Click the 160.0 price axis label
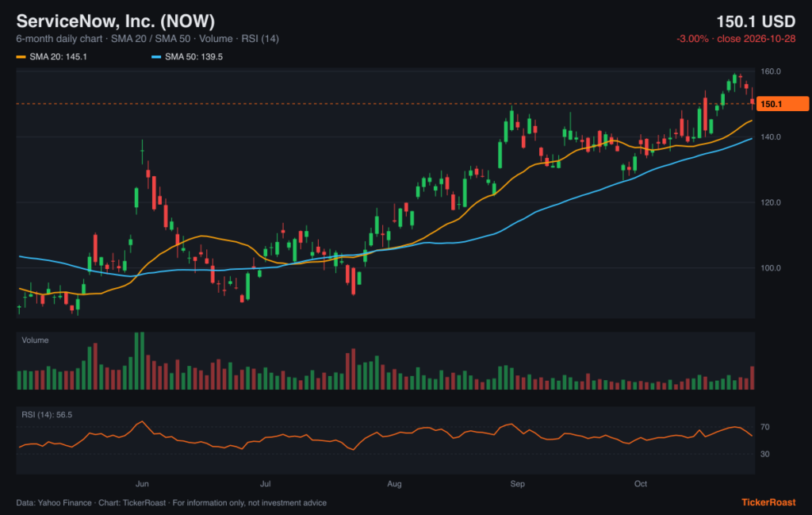This screenshot has width=812, height=515. [x=771, y=71]
